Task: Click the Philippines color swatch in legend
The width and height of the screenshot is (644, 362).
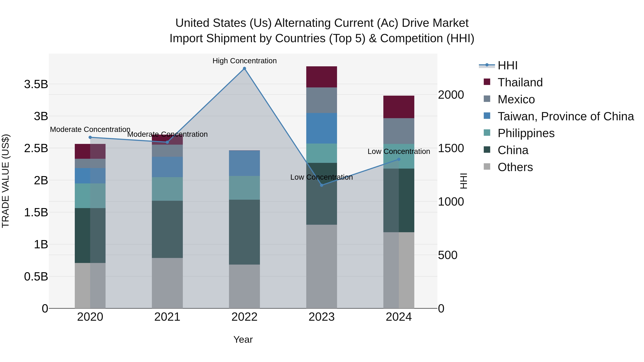Action: tap(487, 133)
